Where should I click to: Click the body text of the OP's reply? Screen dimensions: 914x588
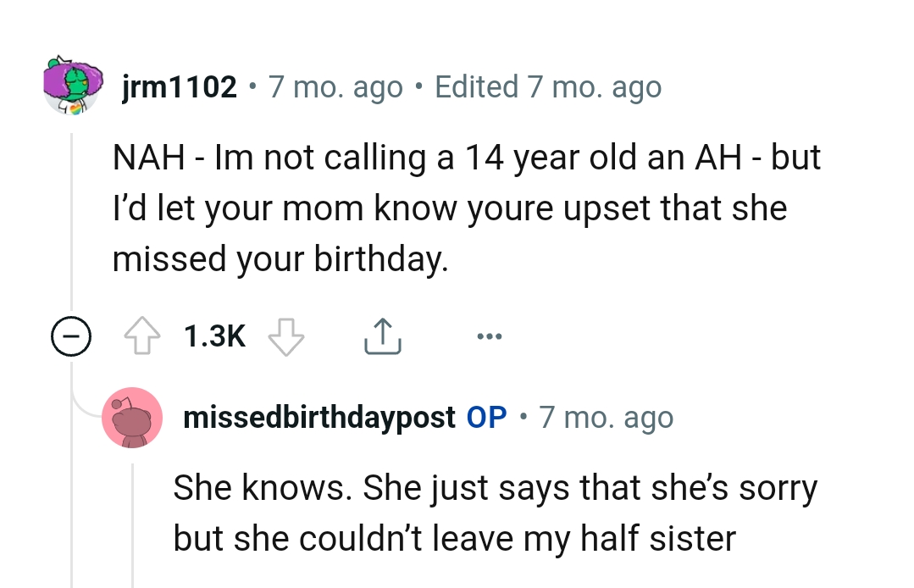point(495,512)
